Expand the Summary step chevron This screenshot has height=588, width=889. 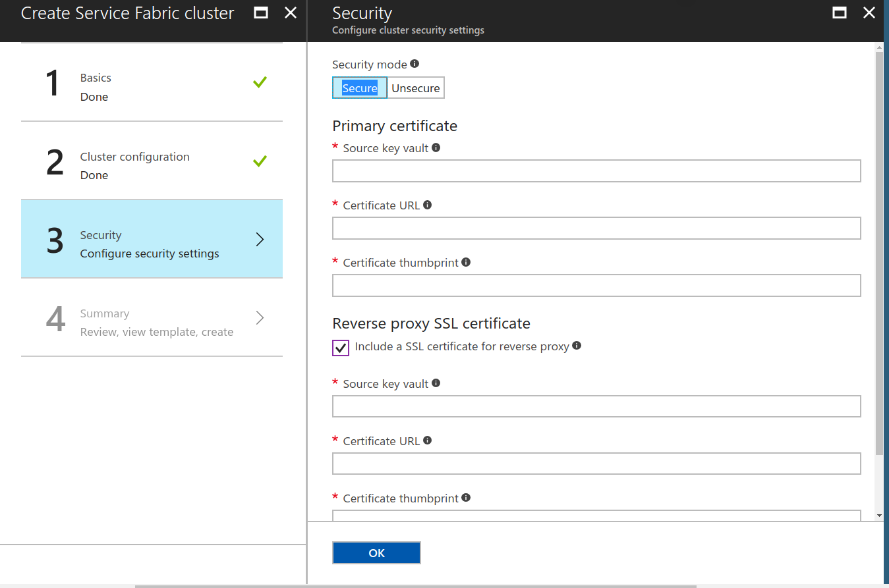coord(260,318)
